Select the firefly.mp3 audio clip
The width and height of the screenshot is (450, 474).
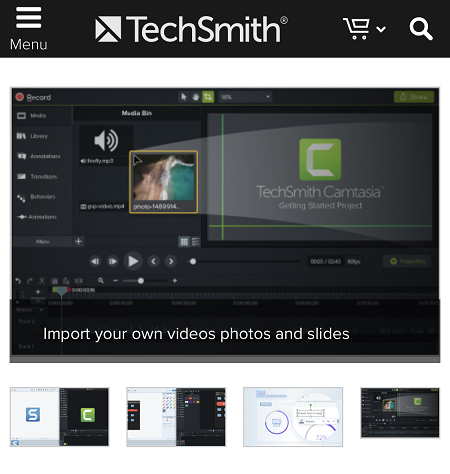(106, 145)
